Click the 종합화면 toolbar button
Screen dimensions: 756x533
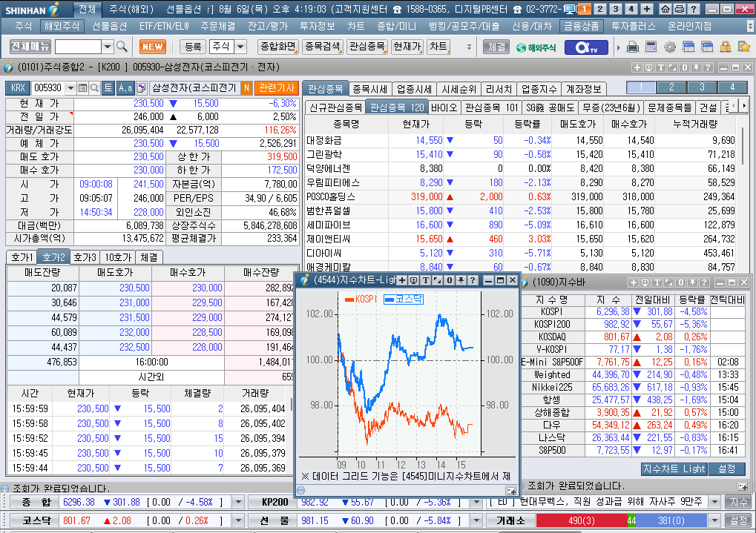[278, 47]
